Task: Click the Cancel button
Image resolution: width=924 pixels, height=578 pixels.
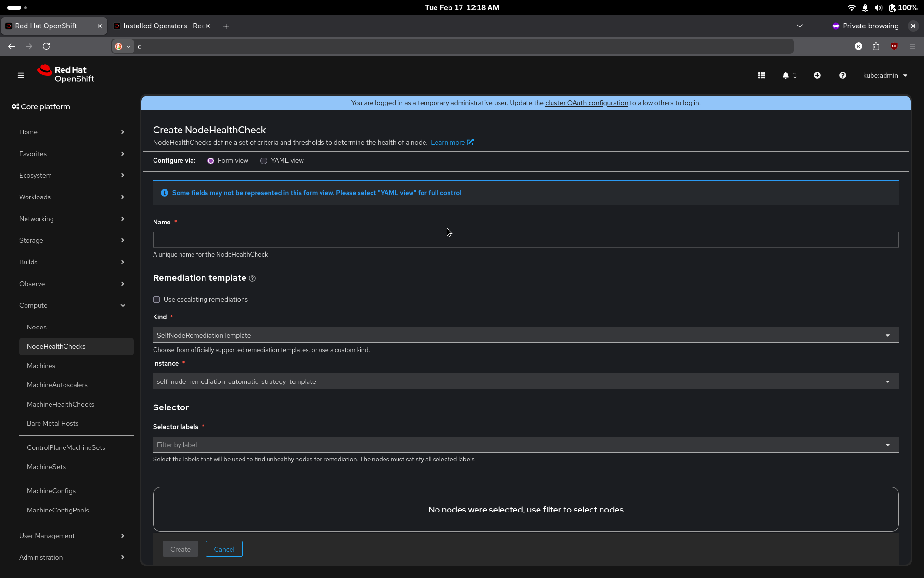Action: coord(224,549)
